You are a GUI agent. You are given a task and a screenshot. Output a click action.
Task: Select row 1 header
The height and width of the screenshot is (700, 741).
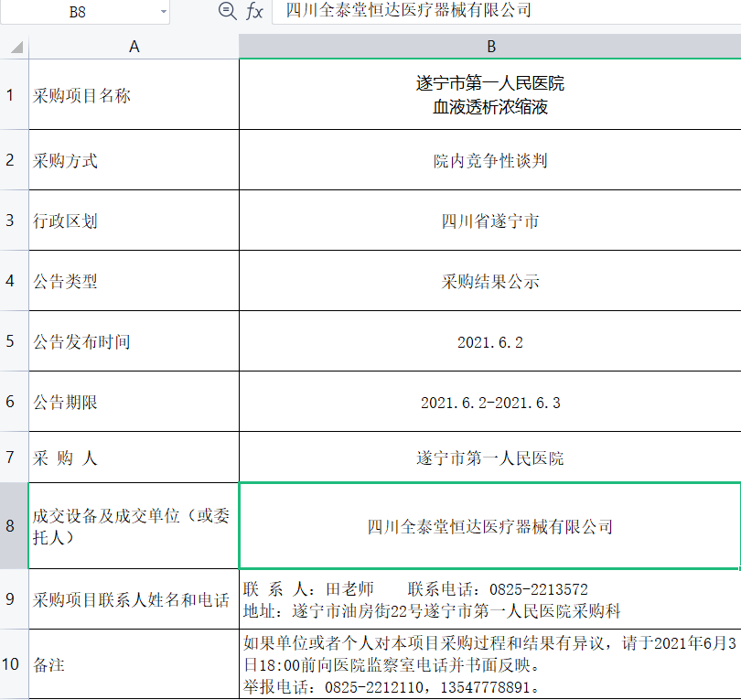14,94
